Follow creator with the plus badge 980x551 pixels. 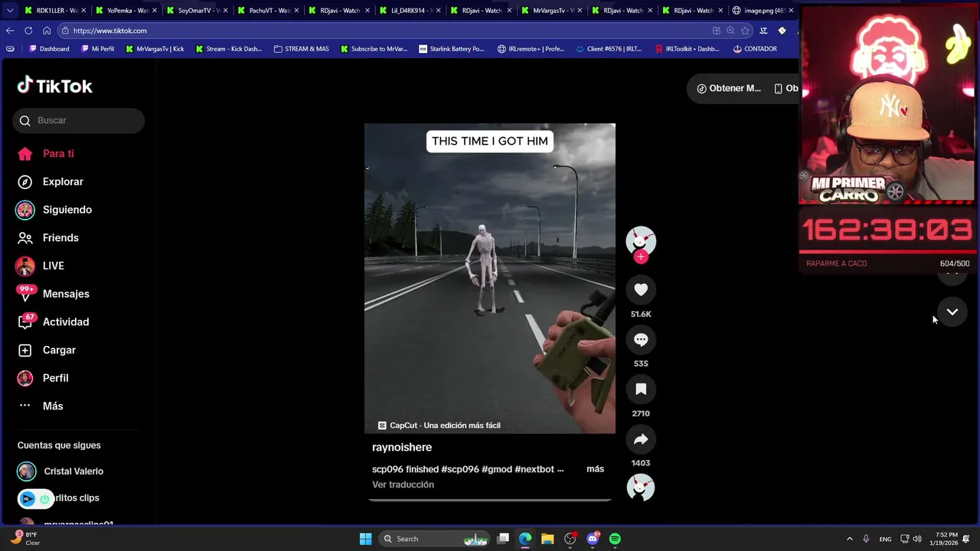coord(641,256)
